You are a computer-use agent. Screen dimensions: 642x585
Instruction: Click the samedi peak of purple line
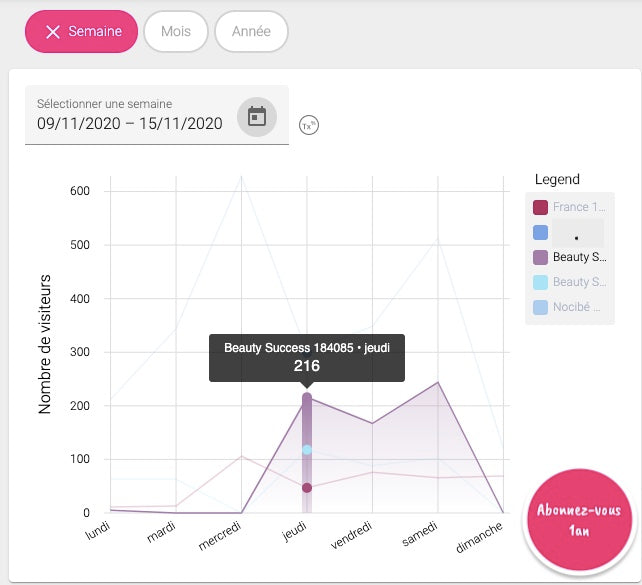pyautogui.click(x=438, y=382)
